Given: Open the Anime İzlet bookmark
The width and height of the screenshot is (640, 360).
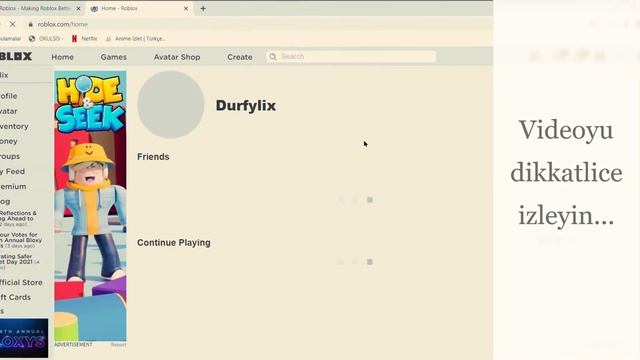Looking at the screenshot, I should click(x=136, y=39).
